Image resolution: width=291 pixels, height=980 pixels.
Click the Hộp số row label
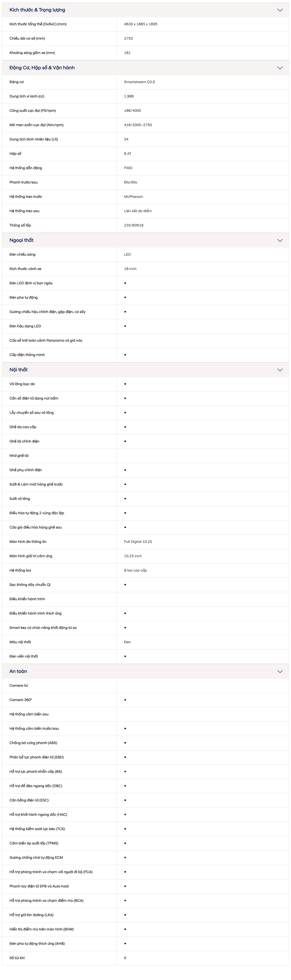[x=15, y=154]
